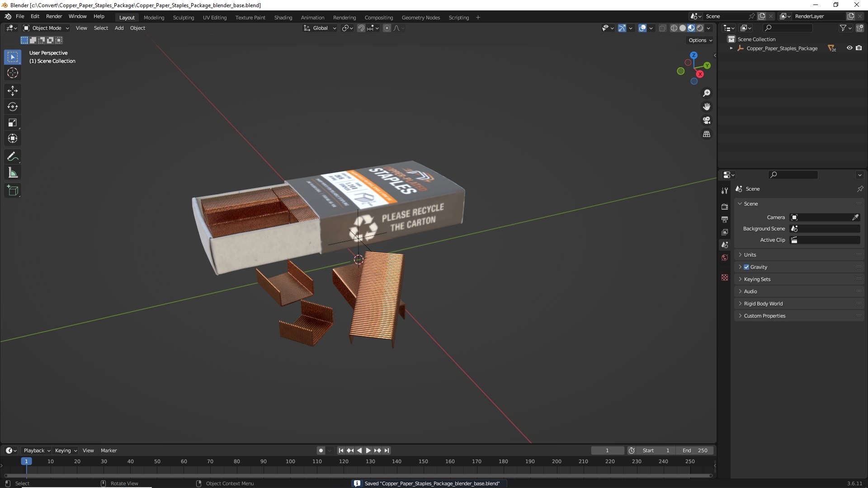Viewport: 868px width, 488px height.
Task: Toggle camera view icon in viewport
Action: pos(706,120)
